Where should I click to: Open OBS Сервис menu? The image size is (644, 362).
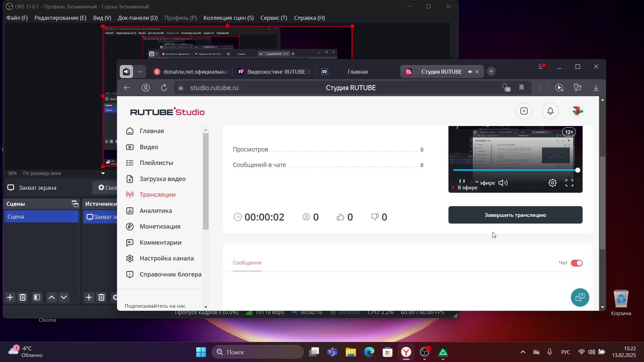pyautogui.click(x=274, y=18)
